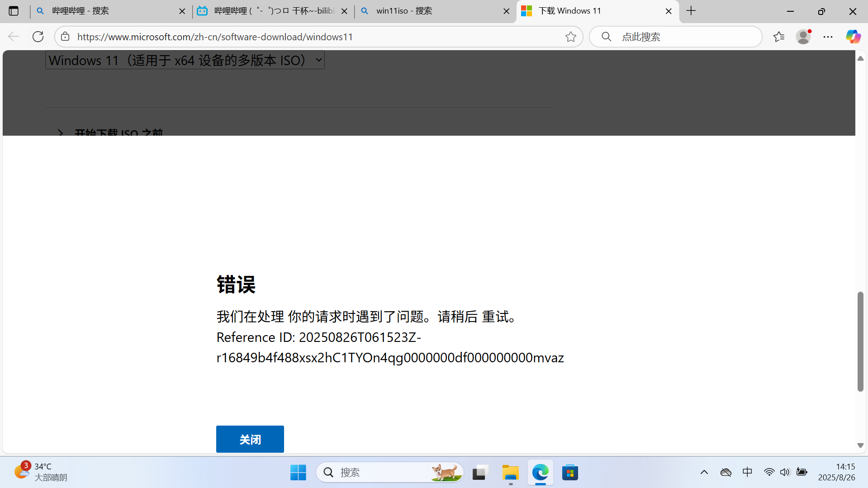
Task: Open the tab actions menu icon
Action: coord(14,11)
